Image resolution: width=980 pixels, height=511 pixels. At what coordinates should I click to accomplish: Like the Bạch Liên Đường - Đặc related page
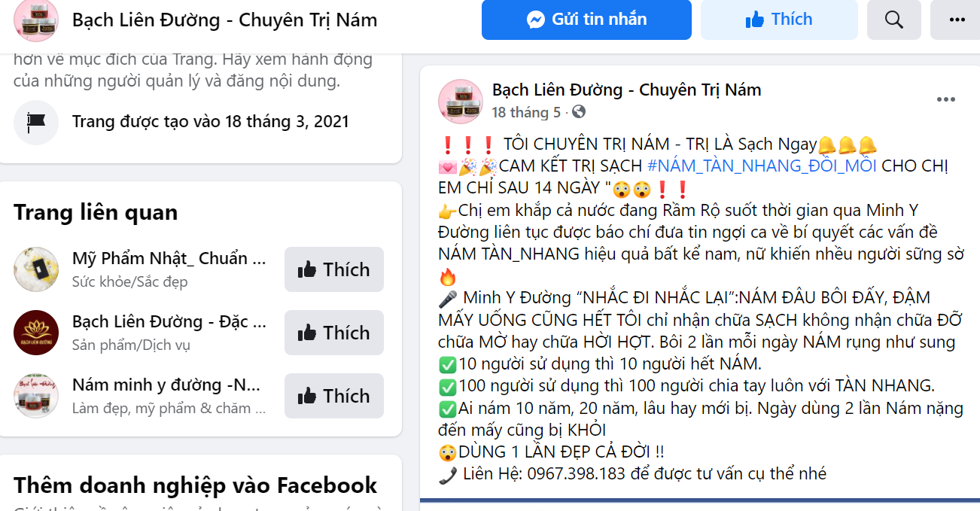pos(334,333)
